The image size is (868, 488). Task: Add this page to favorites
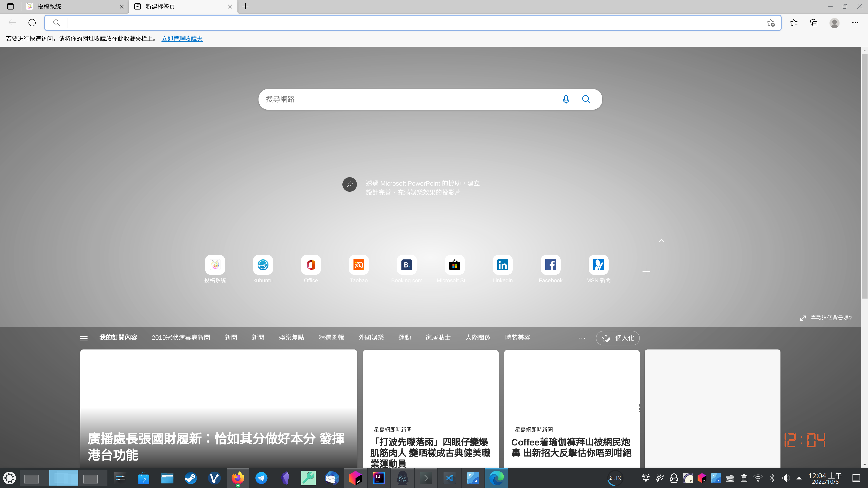pyautogui.click(x=771, y=23)
